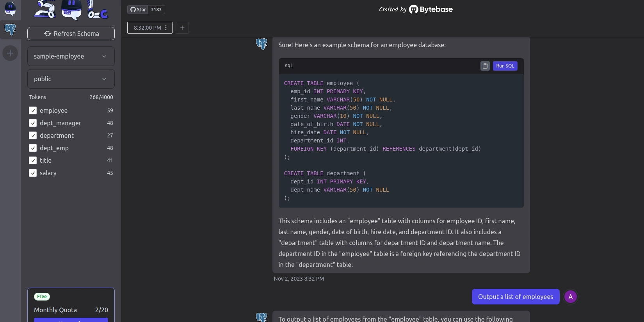This screenshot has height=322, width=644.
Task: Click the robot logo at top-left
Action: tap(10, 9)
